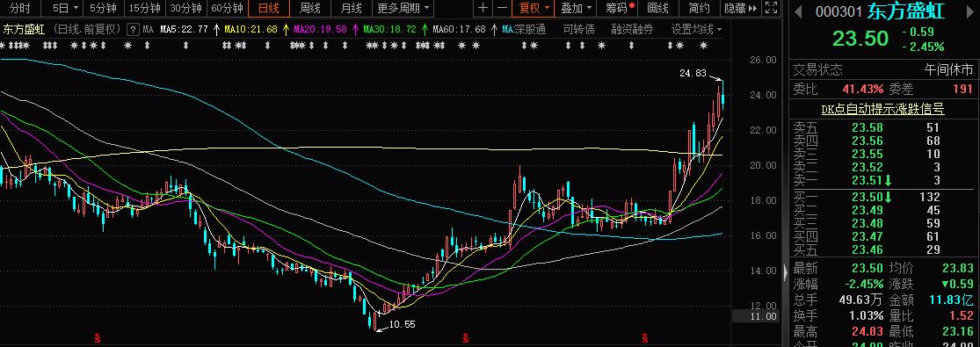Hide the side panel via 隐藏 arrows
Image resolution: width=980 pixels, height=347 pixels.
741,8
